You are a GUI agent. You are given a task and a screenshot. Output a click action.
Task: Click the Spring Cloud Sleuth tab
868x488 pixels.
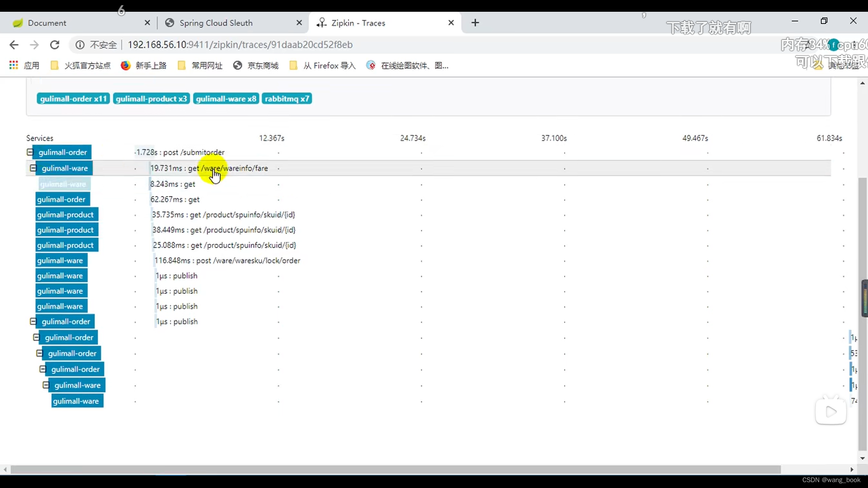(x=217, y=23)
